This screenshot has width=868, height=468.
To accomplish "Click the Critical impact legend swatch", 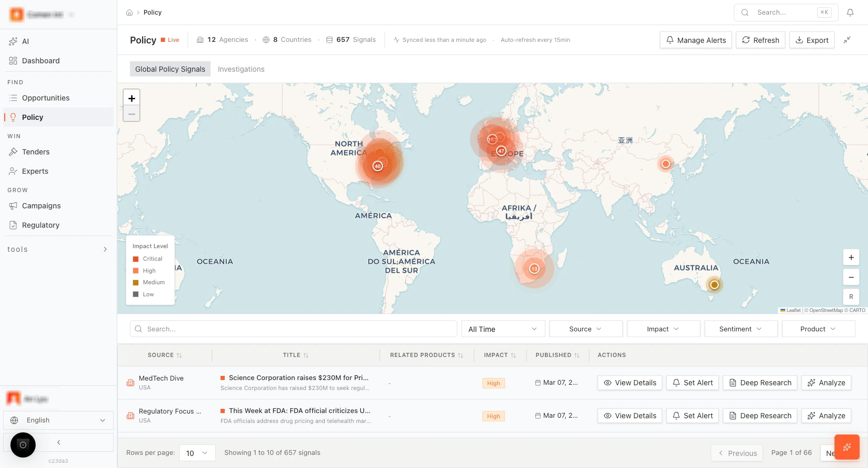I will (136, 259).
